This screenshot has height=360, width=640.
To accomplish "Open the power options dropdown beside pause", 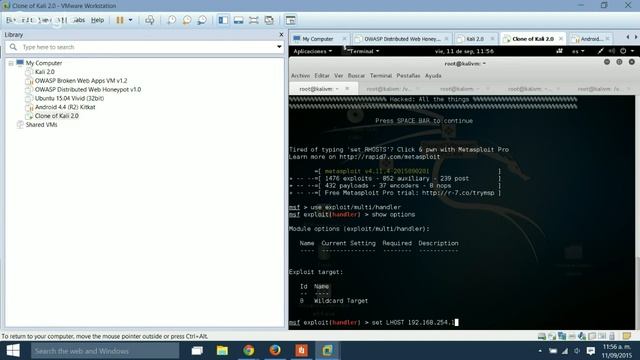I will [x=131, y=20].
